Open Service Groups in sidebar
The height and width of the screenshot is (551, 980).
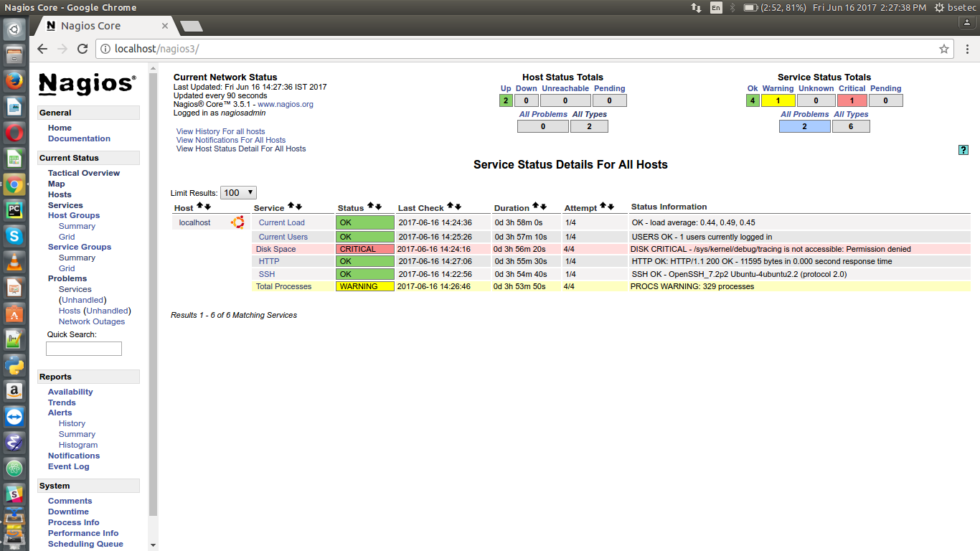(80, 247)
